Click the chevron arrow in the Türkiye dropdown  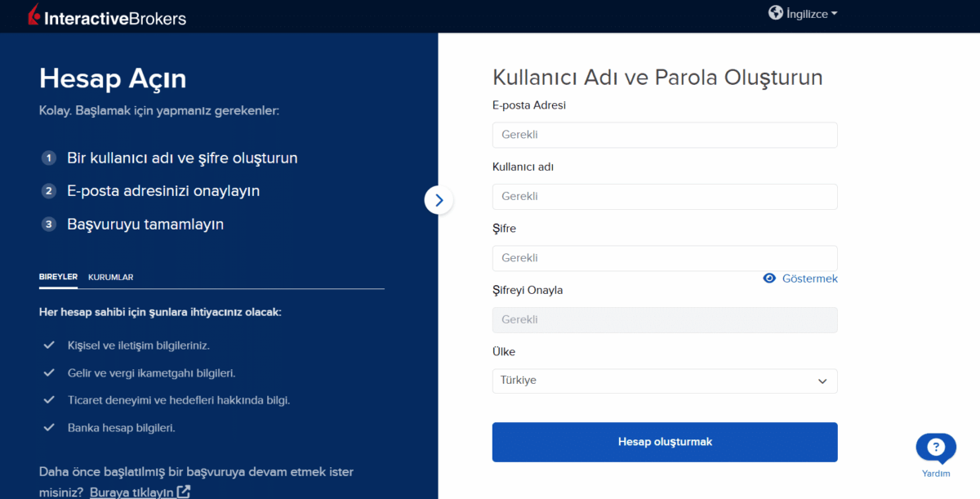pyautogui.click(x=822, y=381)
